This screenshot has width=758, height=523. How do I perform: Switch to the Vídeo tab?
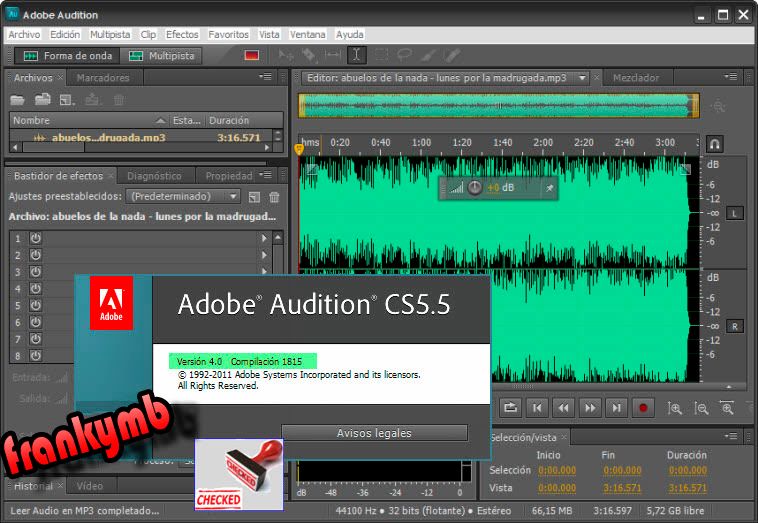[x=90, y=486]
